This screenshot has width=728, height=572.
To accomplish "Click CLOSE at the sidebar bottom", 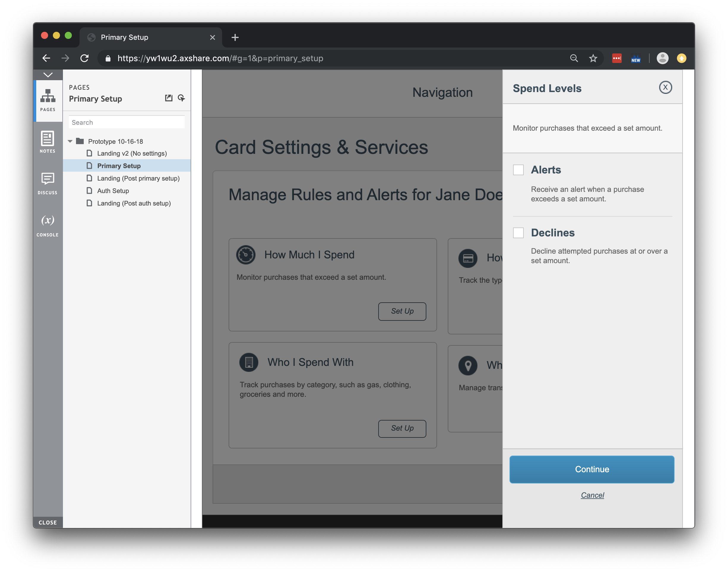I will click(48, 522).
